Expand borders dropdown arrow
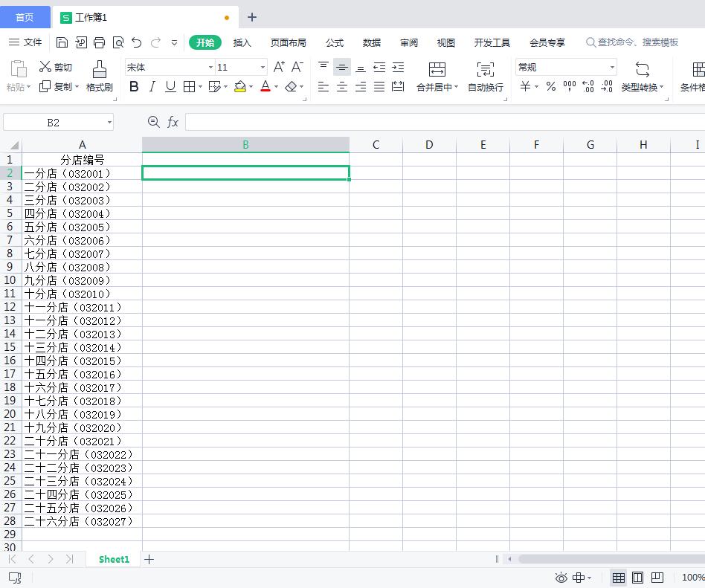The width and height of the screenshot is (705, 588). [200, 87]
